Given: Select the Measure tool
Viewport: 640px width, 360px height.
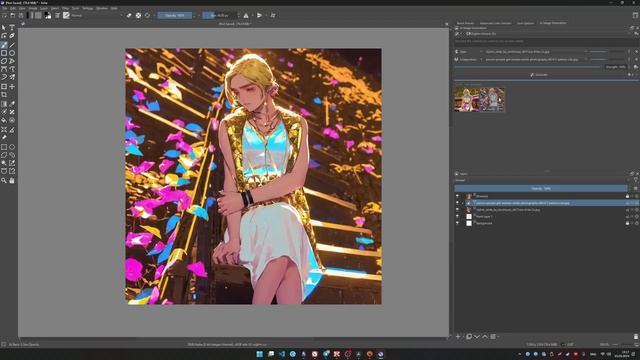Looking at the screenshot, I should pos(12,129).
